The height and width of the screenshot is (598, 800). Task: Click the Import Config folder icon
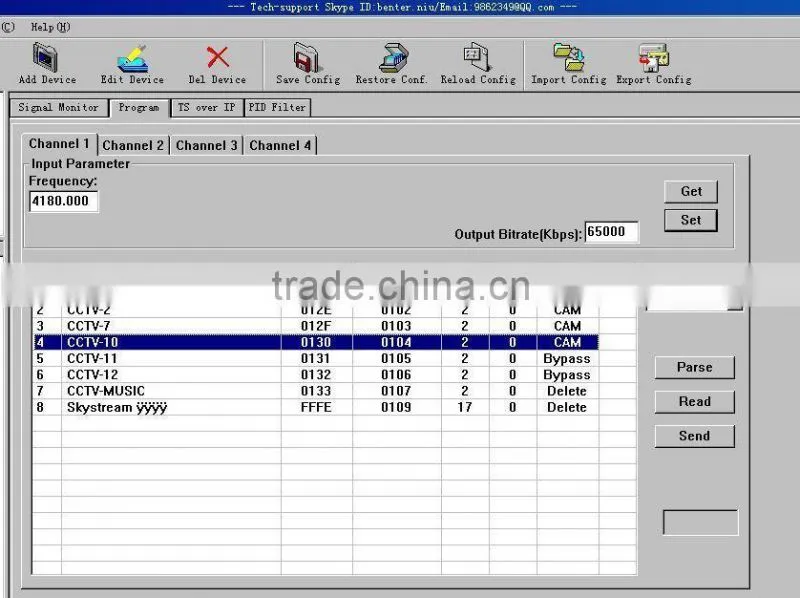pos(569,57)
